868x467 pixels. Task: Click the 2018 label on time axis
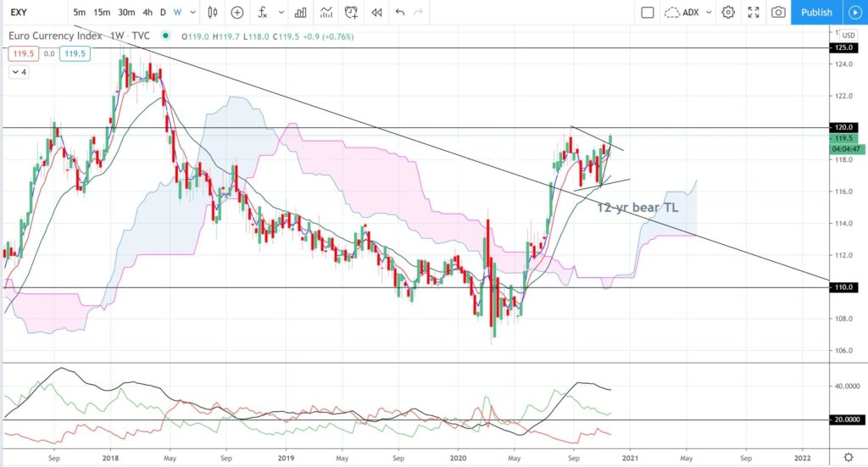click(x=111, y=459)
